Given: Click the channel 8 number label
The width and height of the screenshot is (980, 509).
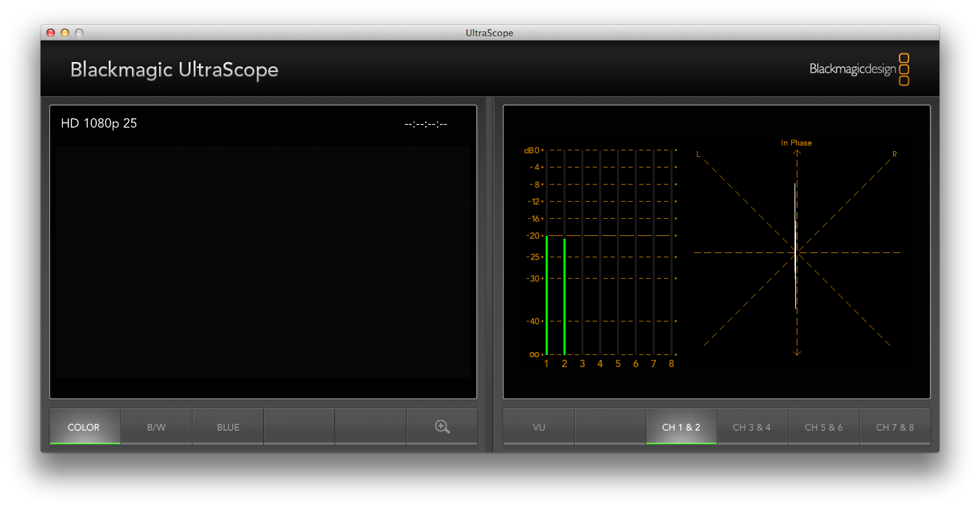Looking at the screenshot, I should tap(671, 364).
